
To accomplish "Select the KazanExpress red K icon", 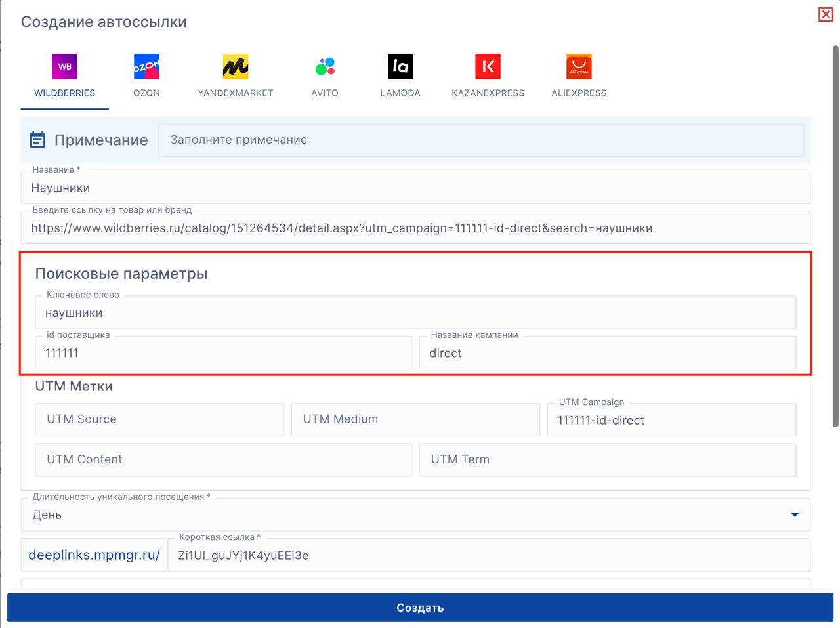I will coord(488,66).
